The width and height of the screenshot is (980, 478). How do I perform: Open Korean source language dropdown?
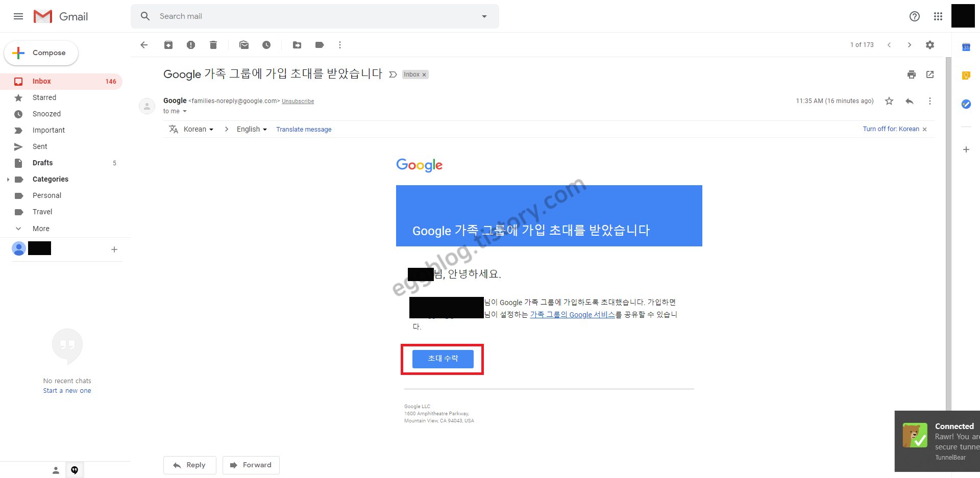(x=199, y=129)
